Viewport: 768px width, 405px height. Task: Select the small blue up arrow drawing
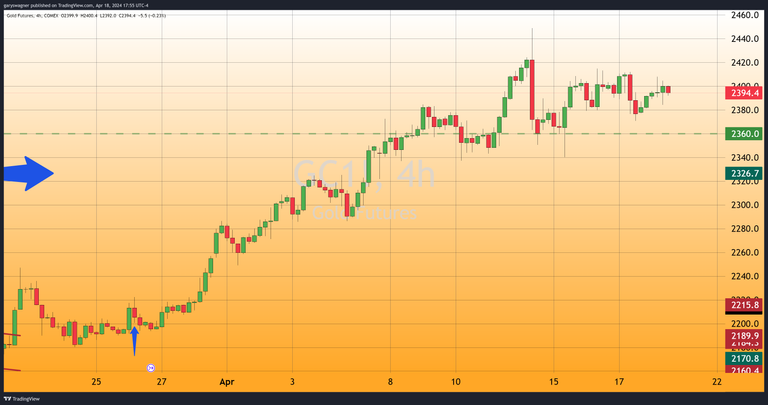[134, 335]
